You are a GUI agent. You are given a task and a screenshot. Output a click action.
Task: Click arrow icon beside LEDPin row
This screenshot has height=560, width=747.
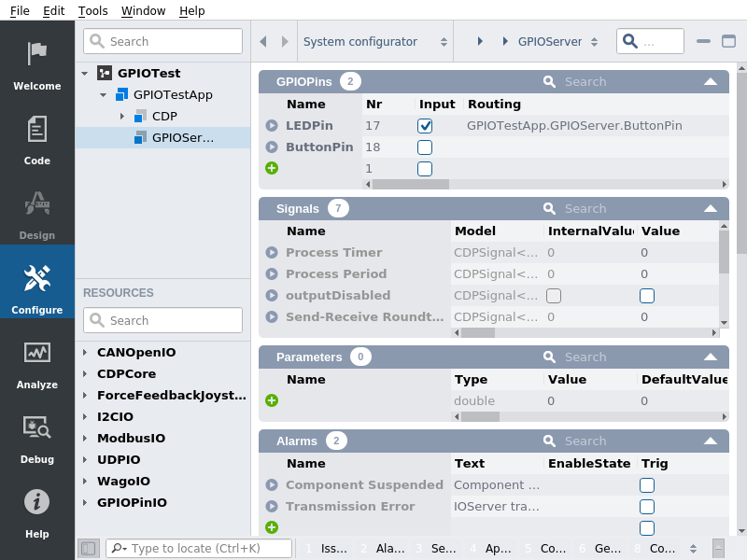click(x=272, y=125)
